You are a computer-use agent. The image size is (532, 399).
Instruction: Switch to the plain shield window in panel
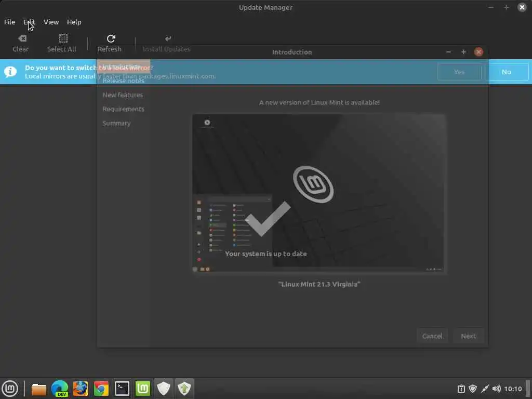click(164, 389)
